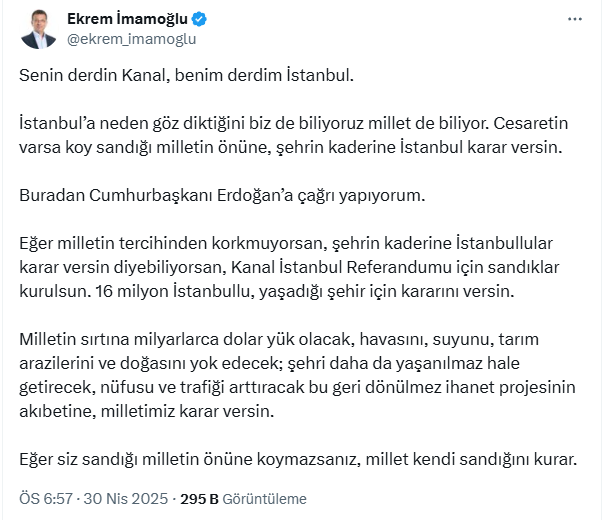The height and width of the screenshot is (520, 603).
Task: Click the word 'Cesaretin' in the tweet
Action: pyautogui.click(x=531, y=123)
